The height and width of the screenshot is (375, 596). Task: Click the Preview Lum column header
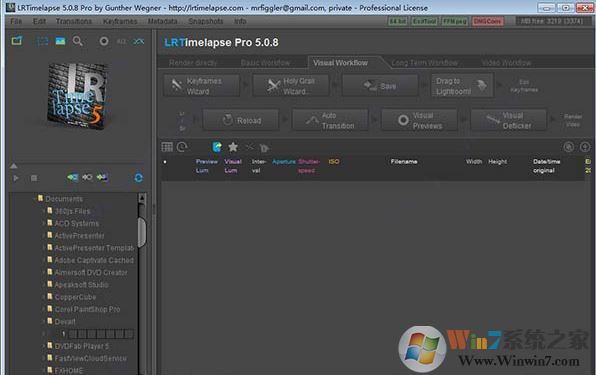(206, 166)
